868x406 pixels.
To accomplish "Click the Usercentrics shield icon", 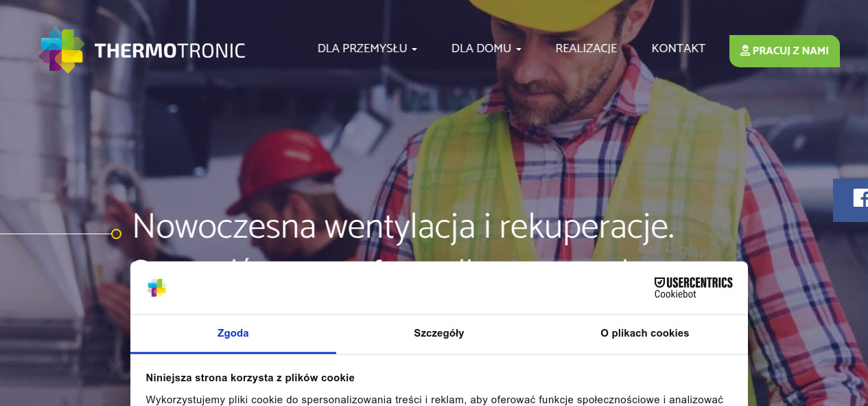I will coord(659,282).
